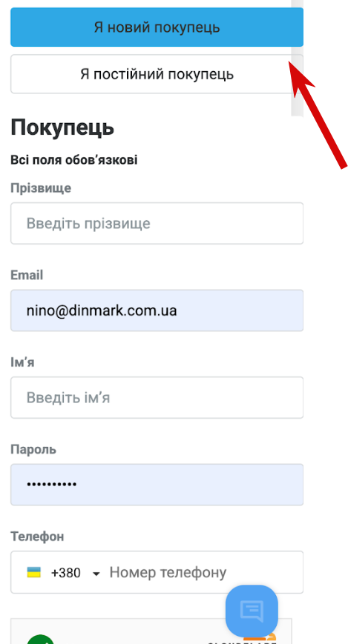Click the Email field with nino@dinmark.com.ua
The height and width of the screenshot is (644, 348).
click(x=157, y=310)
